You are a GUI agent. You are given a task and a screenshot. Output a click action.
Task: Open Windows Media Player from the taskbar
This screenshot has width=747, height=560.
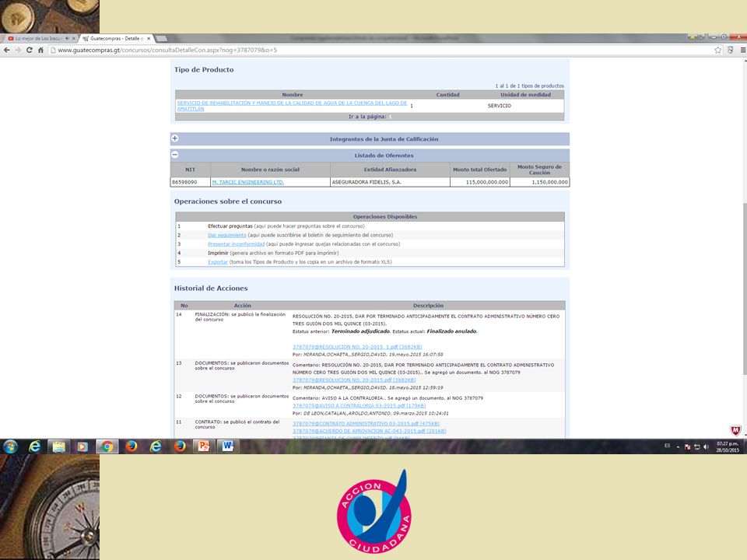(82, 446)
